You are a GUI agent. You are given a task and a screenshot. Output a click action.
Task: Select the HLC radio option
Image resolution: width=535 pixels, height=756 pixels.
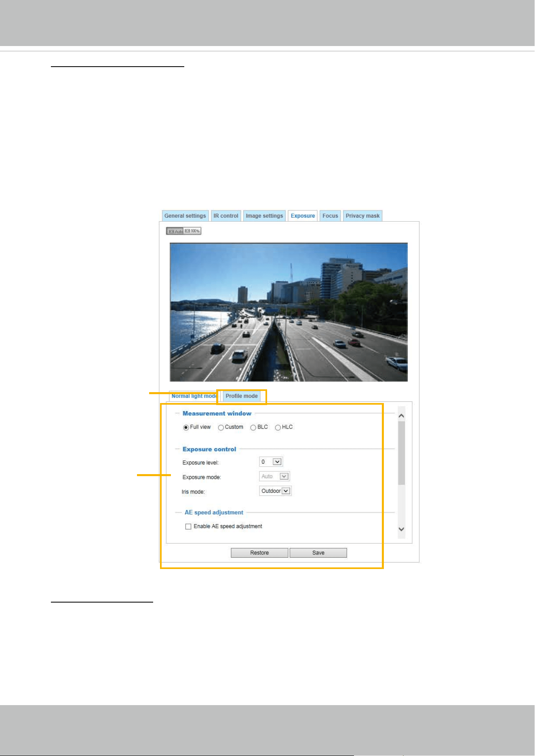click(x=278, y=427)
